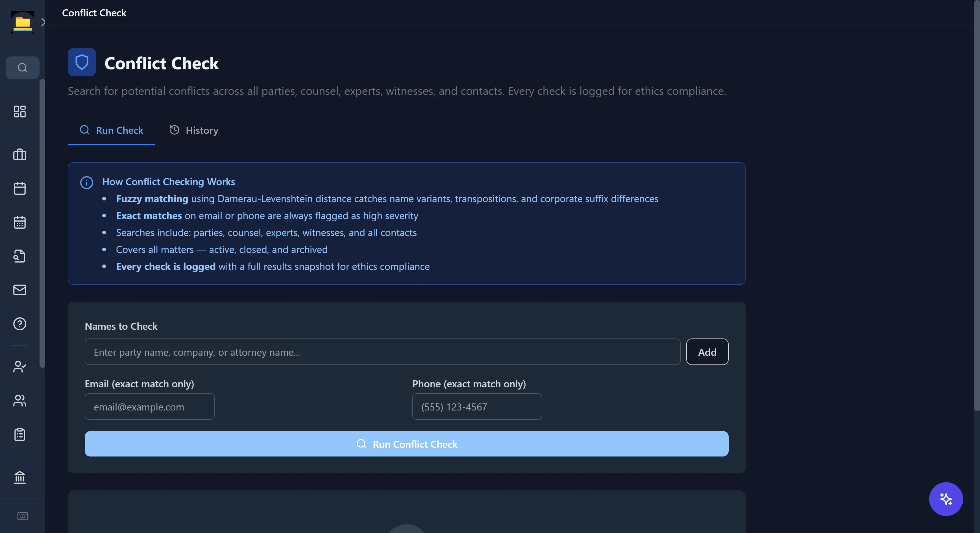Click the Names to Check input field
This screenshot has height=533, width=980.
pyautogui.click(x=382, y=352)
